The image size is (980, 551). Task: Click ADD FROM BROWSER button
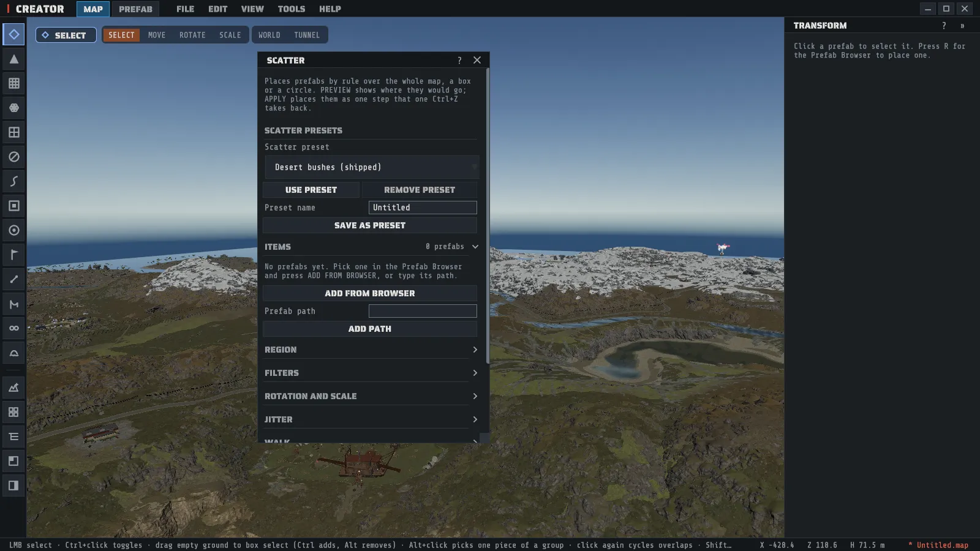(x=370, y=293)
